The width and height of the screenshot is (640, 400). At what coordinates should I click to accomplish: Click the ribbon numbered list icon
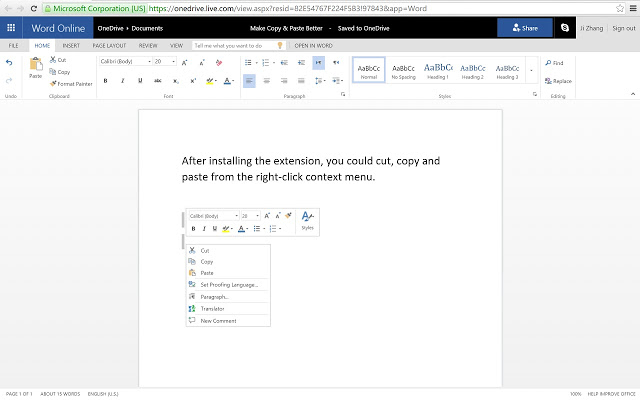pyautogui.click(x=265, y=62)
